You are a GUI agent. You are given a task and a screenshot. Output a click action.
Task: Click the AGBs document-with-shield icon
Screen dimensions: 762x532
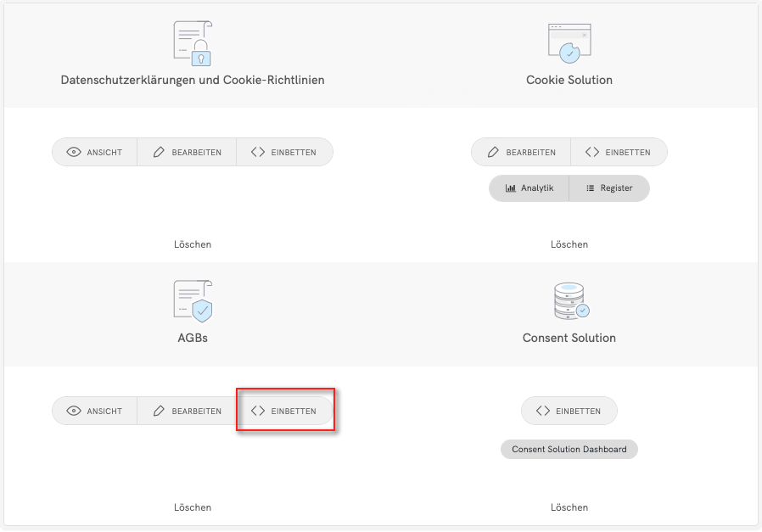click(193, 301)
